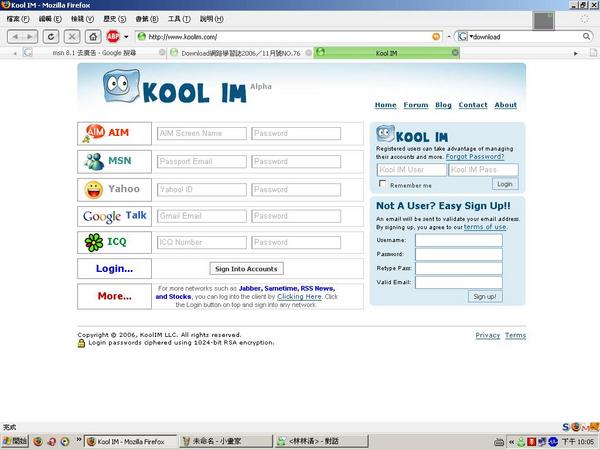Open the search engine selector dropdown
Image resolution: width=600 pixels, height=450 pixels.
pos(465,37)
